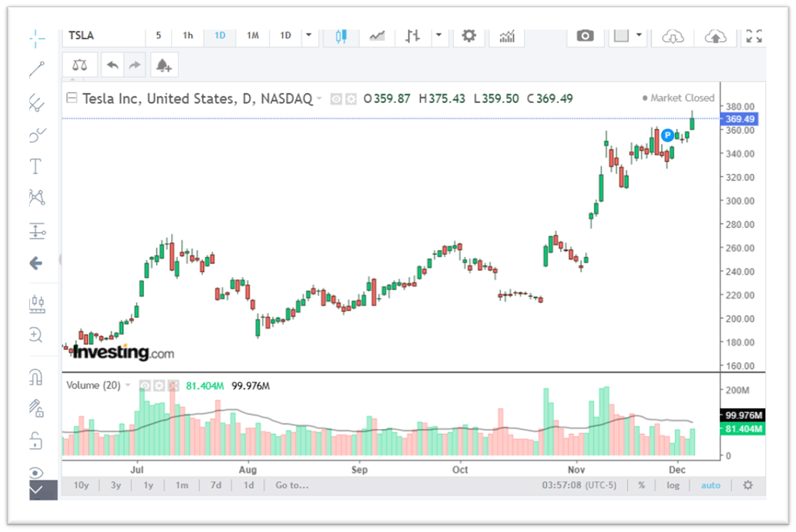796x532 pixels.
Task: Collapse the Tesla Inc legend
Action: coord(72,97)
